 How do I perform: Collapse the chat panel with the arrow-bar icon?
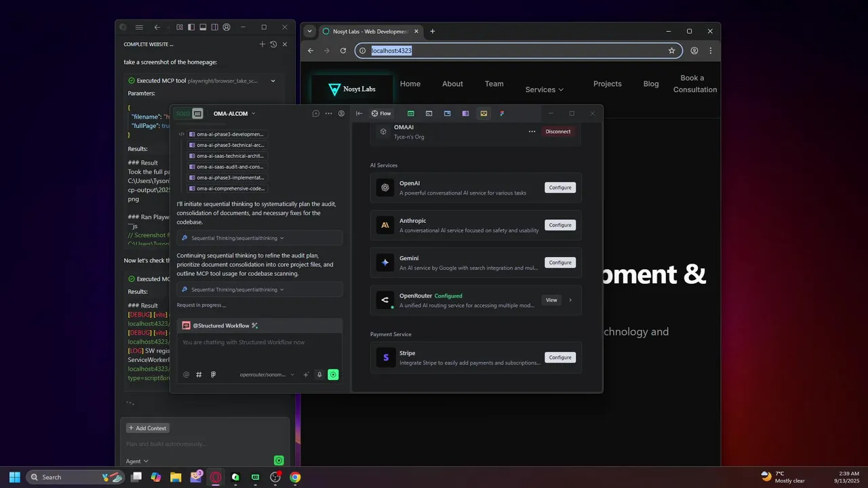(x=359, y=113)
